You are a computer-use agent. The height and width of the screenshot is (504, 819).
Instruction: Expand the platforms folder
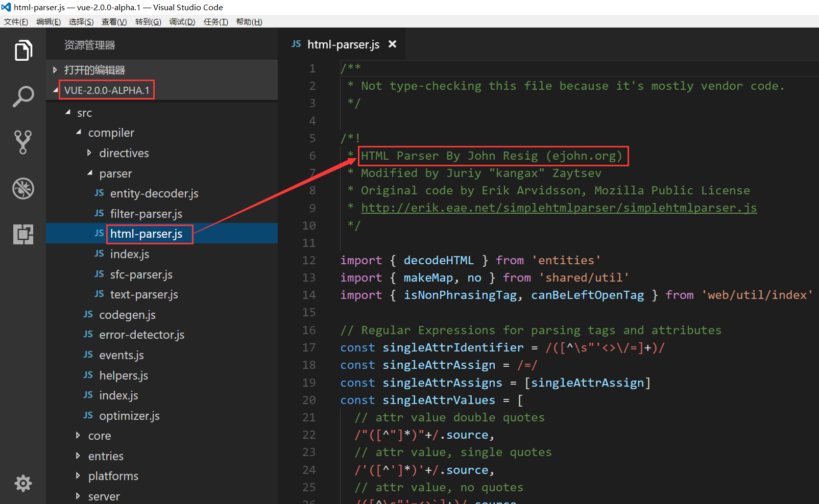[x=78, y=475]
